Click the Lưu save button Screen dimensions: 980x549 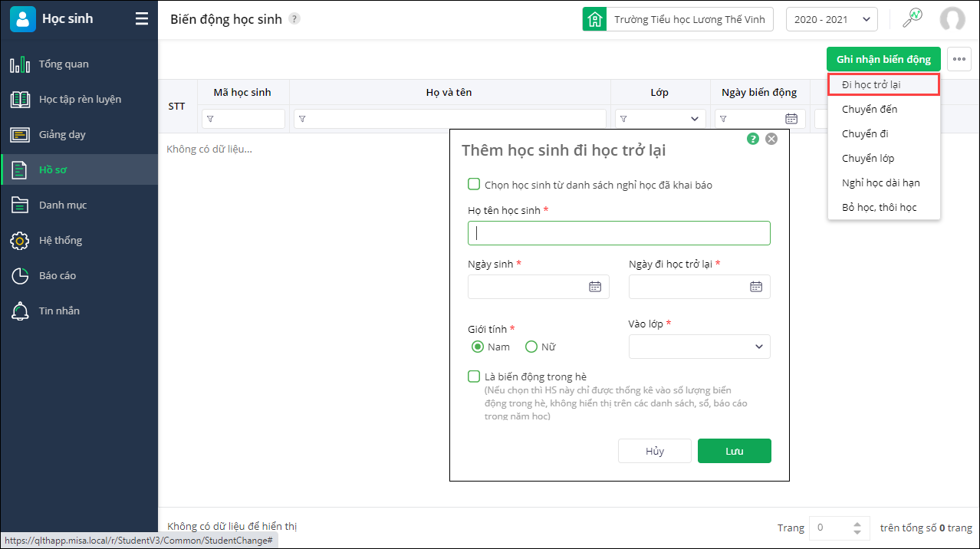pyautogui.click(x=734, y=451)
